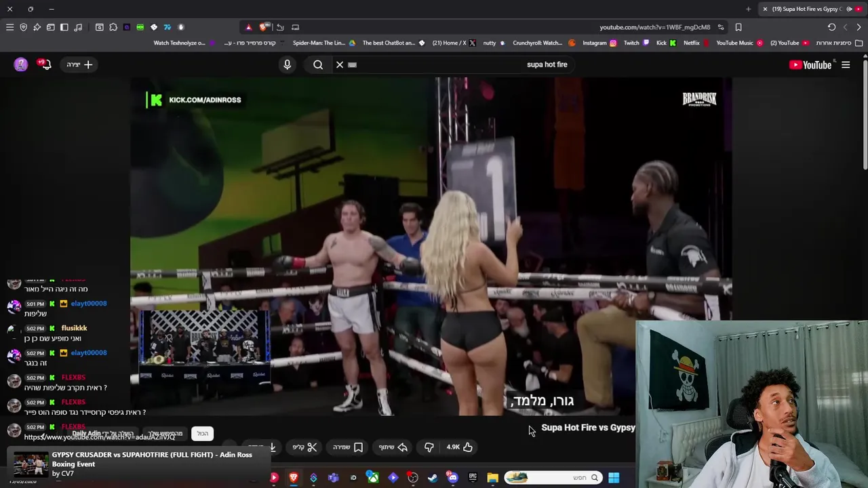Screen dimensions: 868x488
Task: Open a new browser tab with plus icon
Action: coord(749,9)
